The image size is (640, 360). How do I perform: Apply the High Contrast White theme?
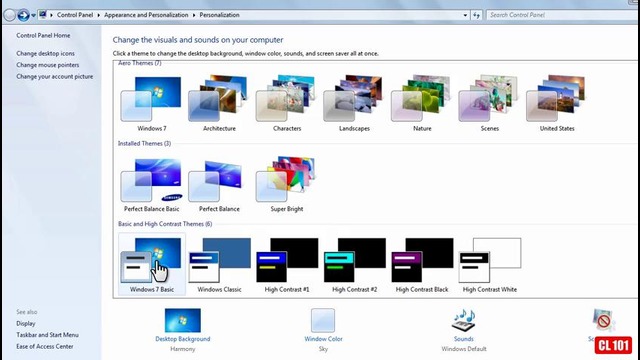pos(490,264)
